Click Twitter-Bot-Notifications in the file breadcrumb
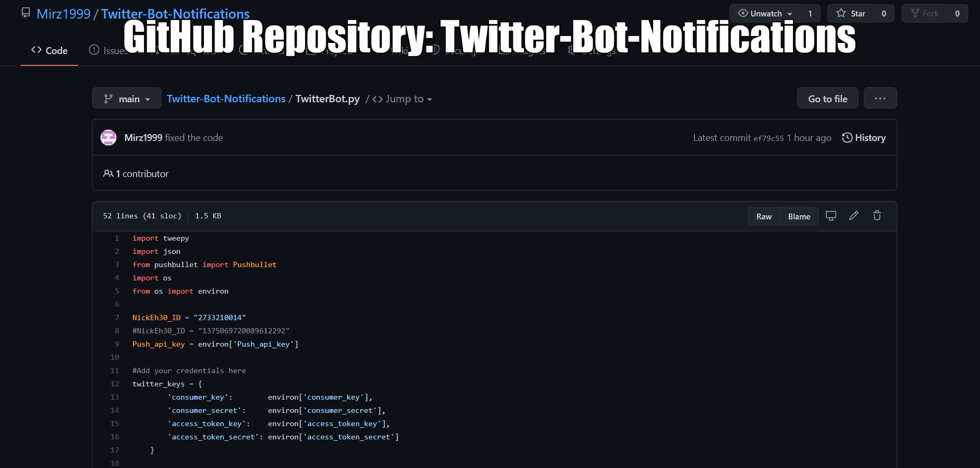This screenshot has width=980, height=468. point(226,99)
